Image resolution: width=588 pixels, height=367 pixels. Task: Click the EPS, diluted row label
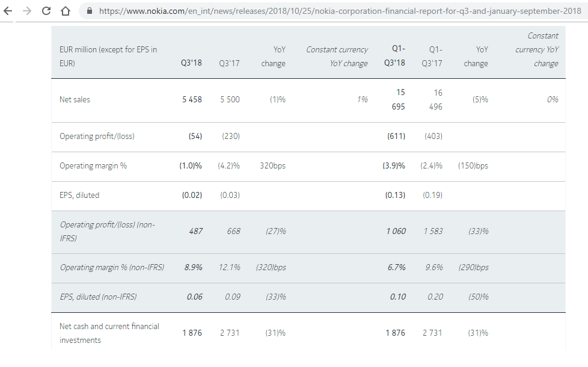coord(79,196)
